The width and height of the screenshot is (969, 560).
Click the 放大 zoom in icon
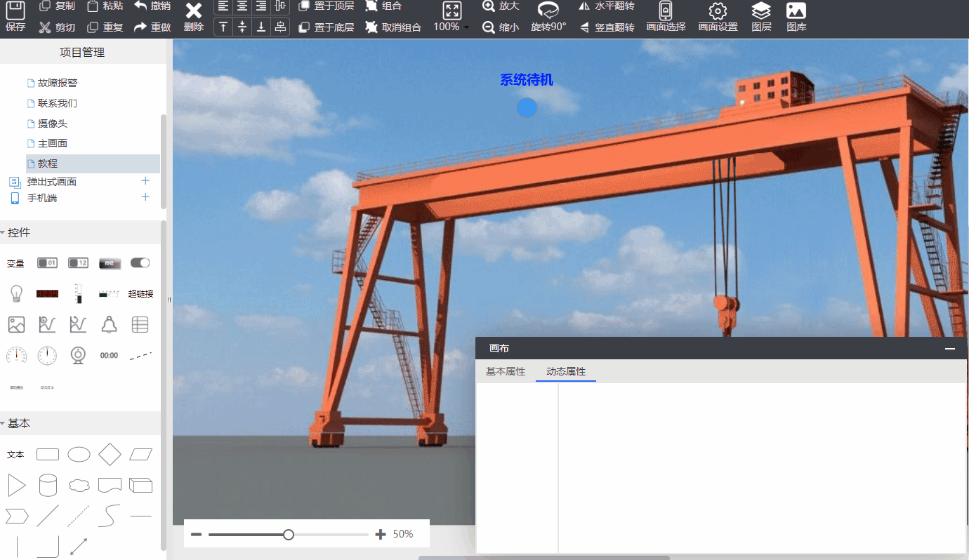click(x=489, y=6)
